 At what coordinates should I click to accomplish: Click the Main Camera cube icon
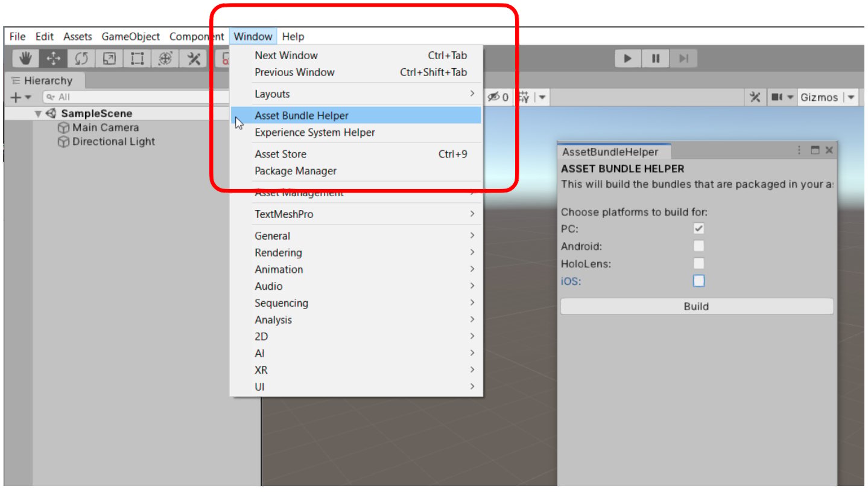[63, 128]
